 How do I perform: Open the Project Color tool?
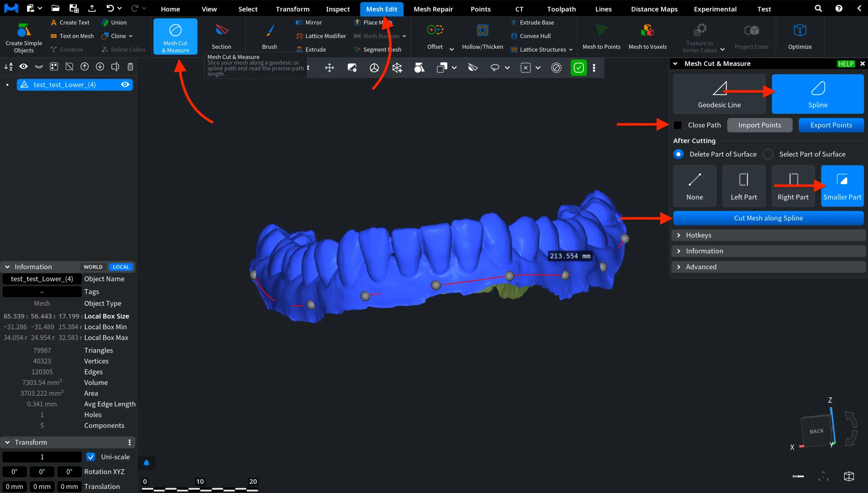pyautogui.click(x=751, y=37)
